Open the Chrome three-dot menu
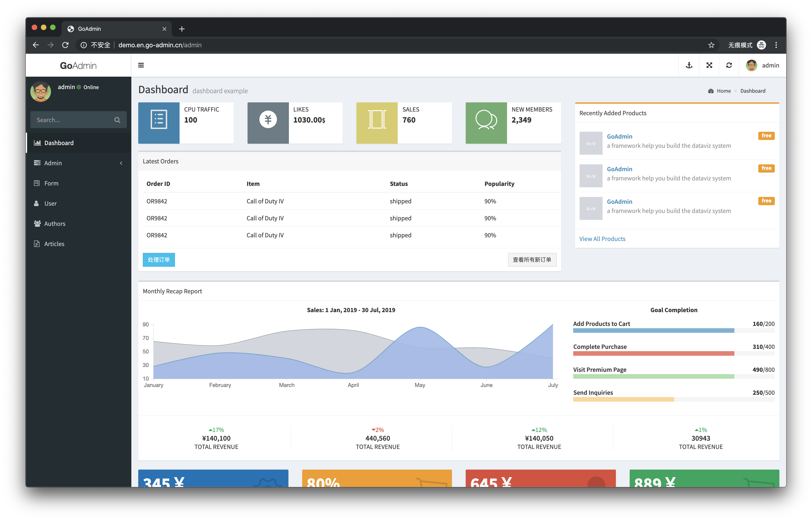Screen dimensions: 812x521 click(776, 45)
